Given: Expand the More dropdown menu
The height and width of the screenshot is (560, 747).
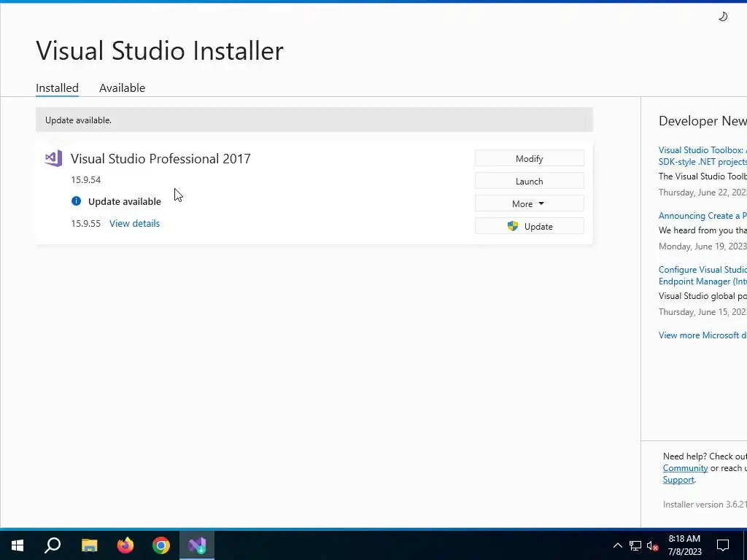Looking at the screenshot, I should 530,204.
